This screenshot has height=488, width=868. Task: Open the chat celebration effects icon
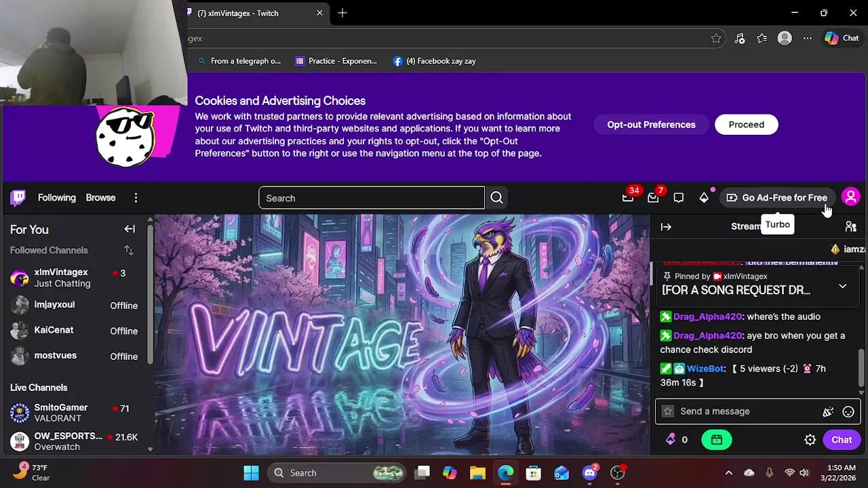click(x=828, y=411)
